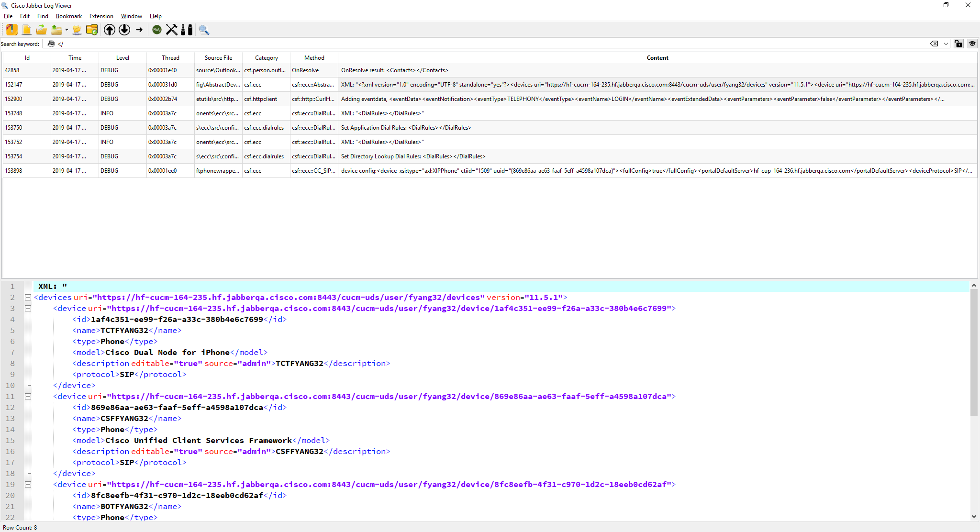Open the search keyword history dropdown
This screenshot has height=532, width=980.
pos(946,44)
